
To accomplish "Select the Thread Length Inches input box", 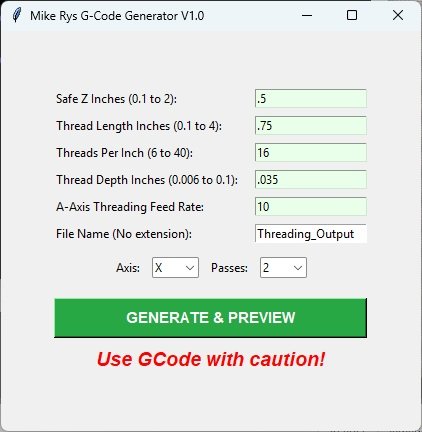I will (x=311, y=126).
